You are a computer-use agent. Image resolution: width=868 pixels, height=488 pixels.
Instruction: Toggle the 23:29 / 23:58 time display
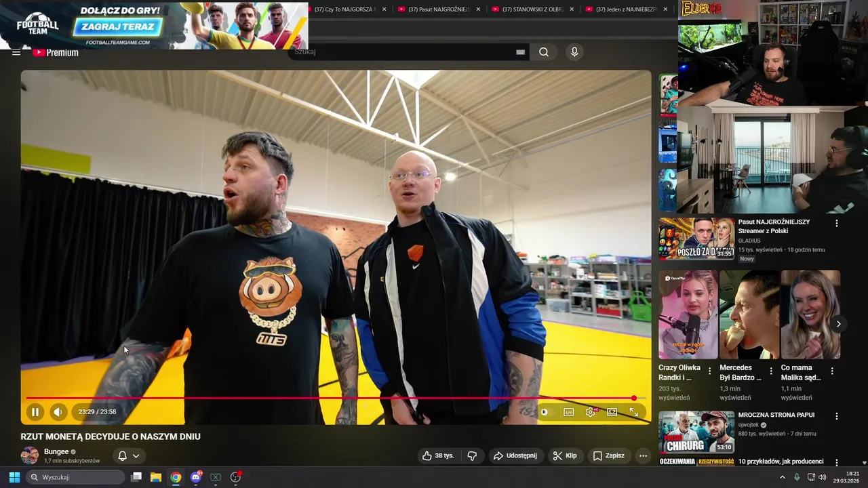tap(97, 411)
